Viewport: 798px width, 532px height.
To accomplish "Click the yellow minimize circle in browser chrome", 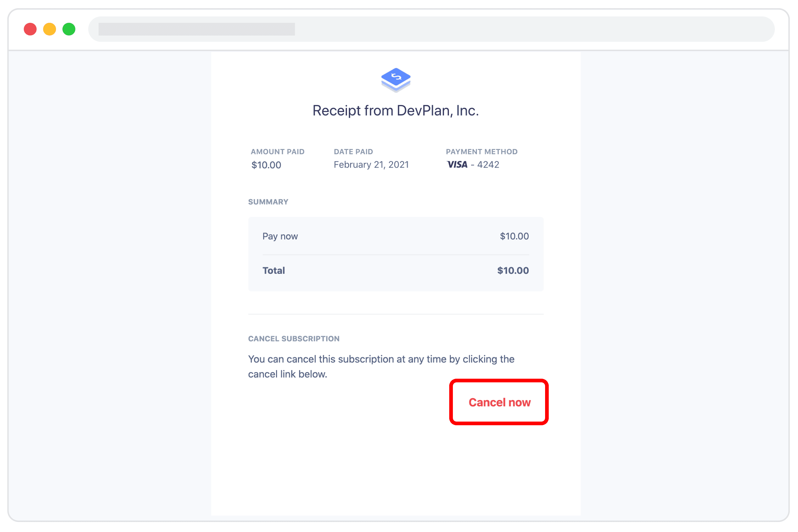I will (x=49, y=29).
